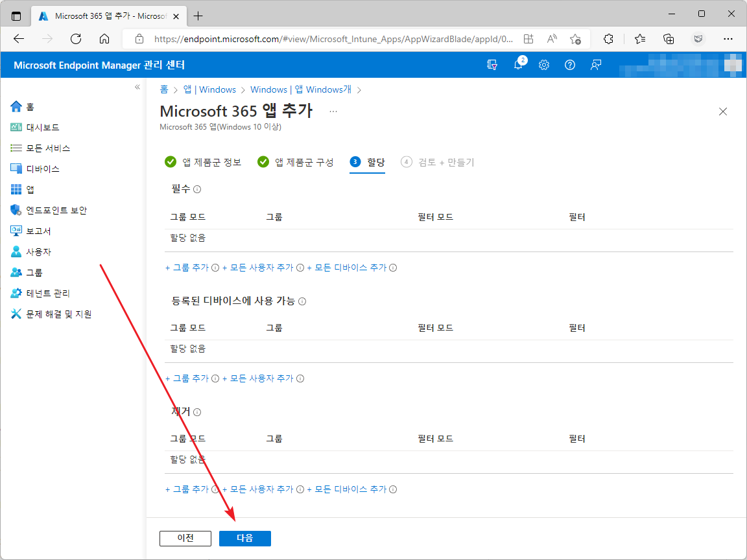Close the Microsoft 365 앱 추가 browser tab
Image resolution: width=747 pixels, height=560 pixels.
(176, 16)
